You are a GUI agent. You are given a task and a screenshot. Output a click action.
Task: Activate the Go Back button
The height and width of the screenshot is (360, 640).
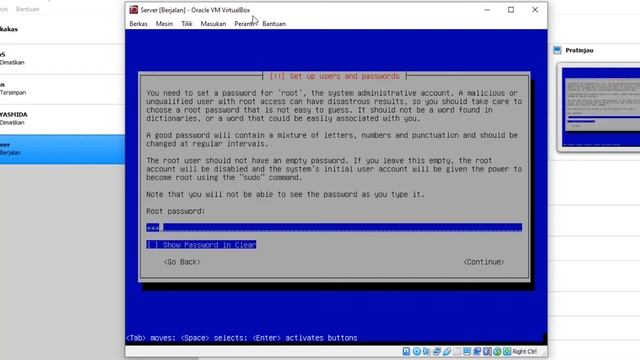click(x=182, y=262)
